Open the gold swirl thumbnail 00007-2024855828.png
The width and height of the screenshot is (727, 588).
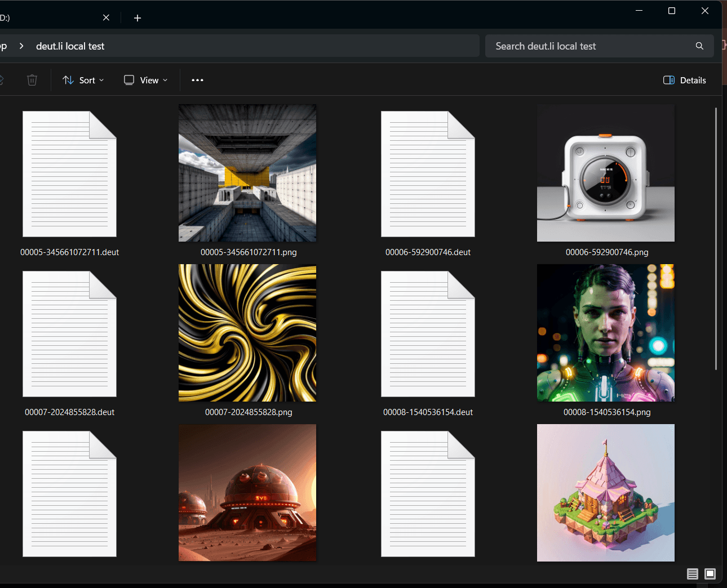click(x=247, y=333)
